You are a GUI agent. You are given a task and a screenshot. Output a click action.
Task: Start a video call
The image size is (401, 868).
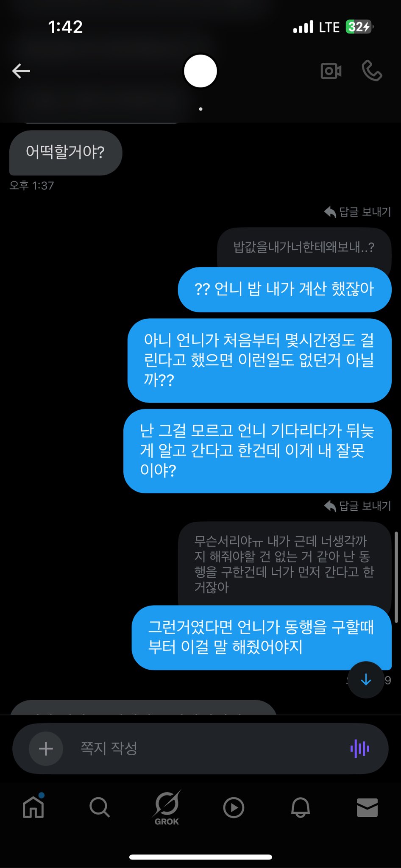(x=331, y=71)
